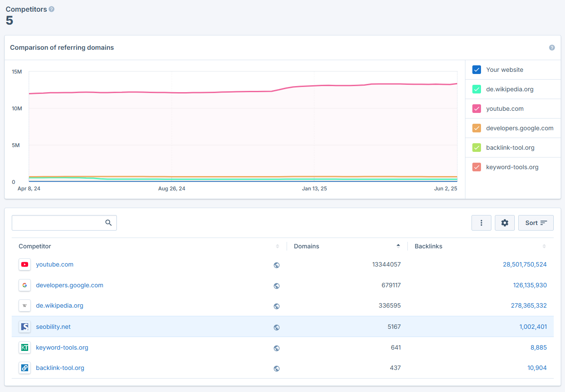This screenshot has width=565, height=392.
Task: Click the keyword-tools.org KT favicon
Action: (25, 347)
